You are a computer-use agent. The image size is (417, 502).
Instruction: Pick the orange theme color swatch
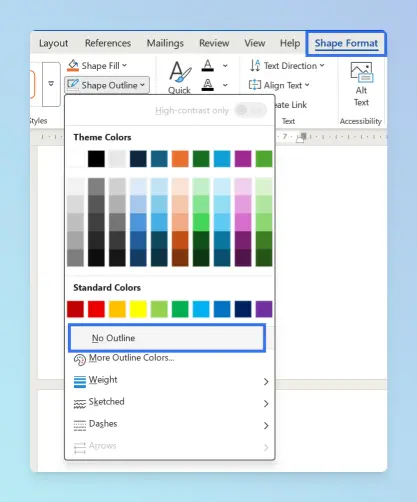pos(180,159)
